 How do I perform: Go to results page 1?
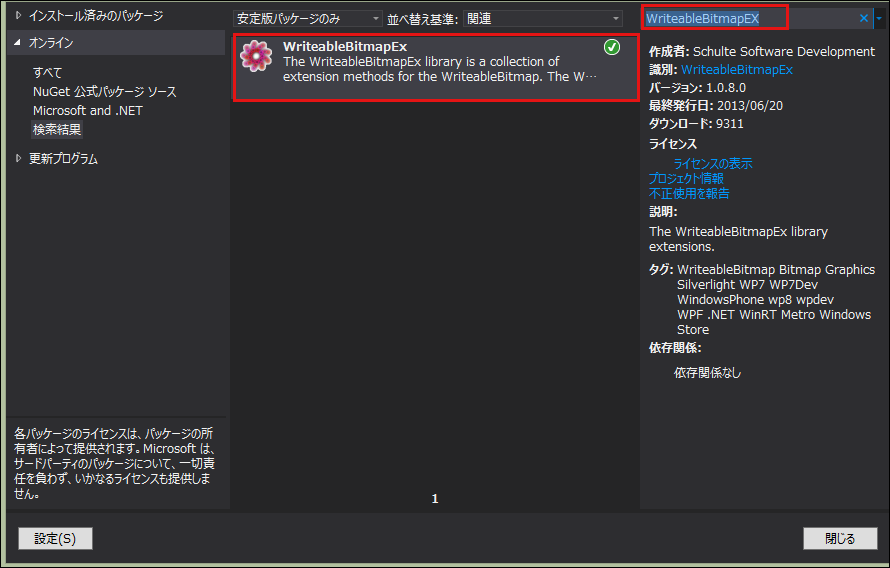point(435,499)
